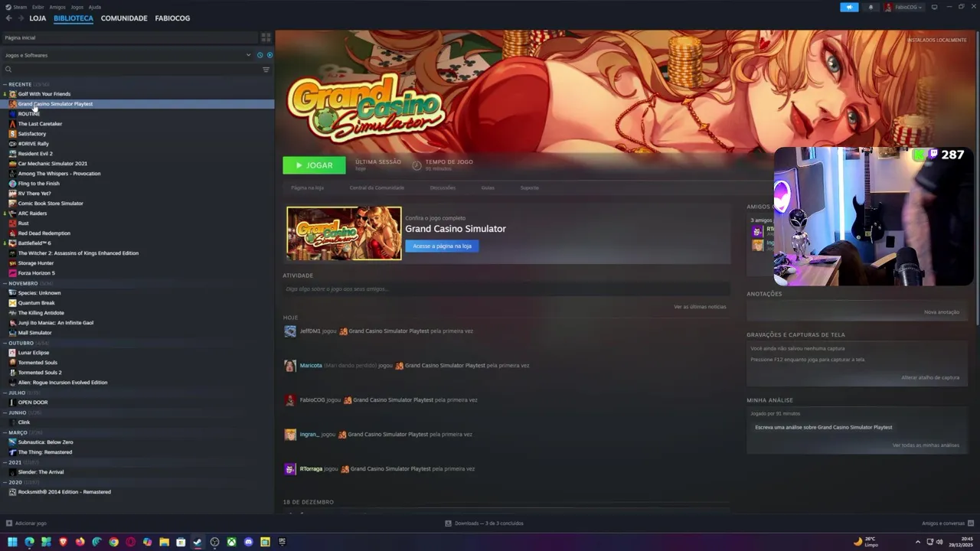This screenshot has height=551, width=980.
Task: Collapse the NOVEMBRO category
Action: tap(5, 283)
